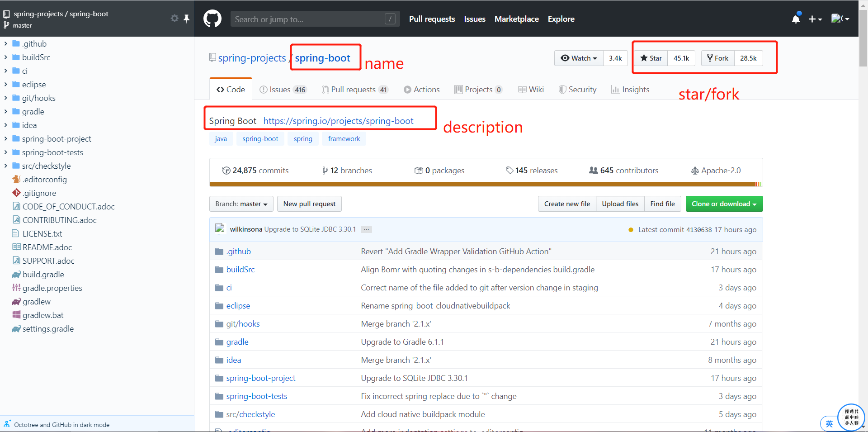Screen dimensions: 868x432
Task: Click the GitHub Octocat logo
Action: (x=212, y=19)
